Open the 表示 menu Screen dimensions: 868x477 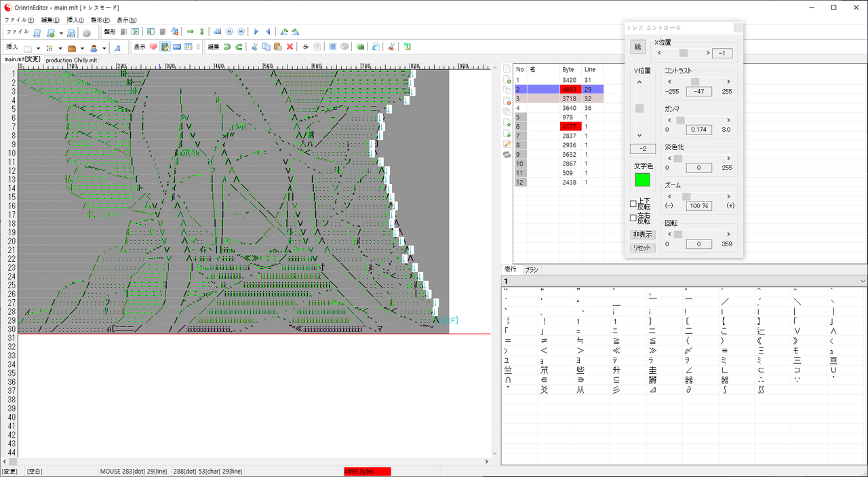(126, 20)
